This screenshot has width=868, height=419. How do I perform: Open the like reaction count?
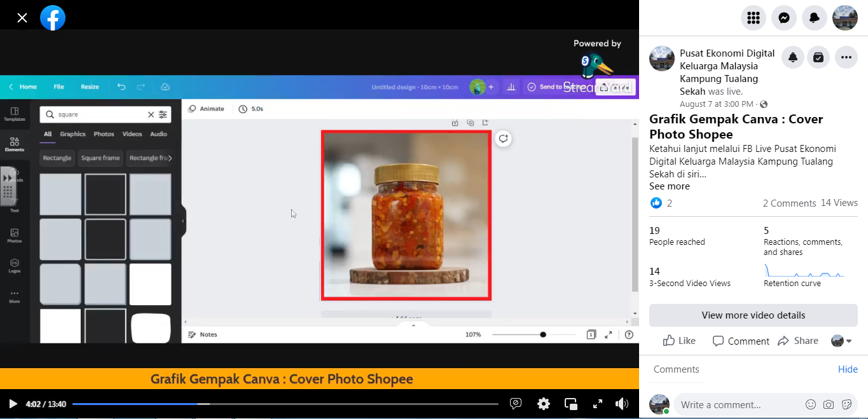click(x=661, y=203)
